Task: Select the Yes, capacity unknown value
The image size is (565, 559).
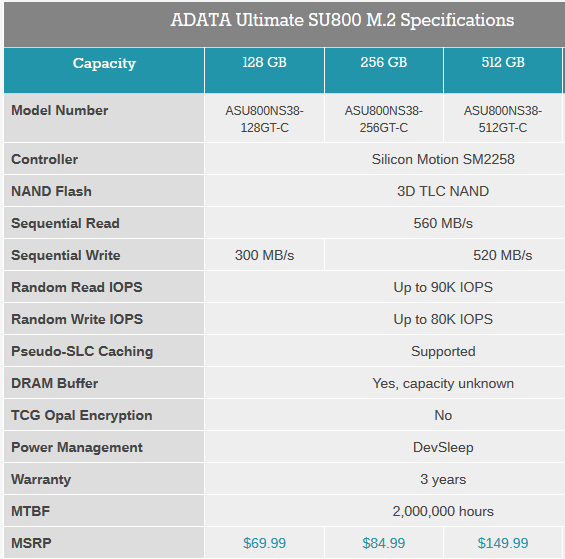Action: tap(443, 383)
